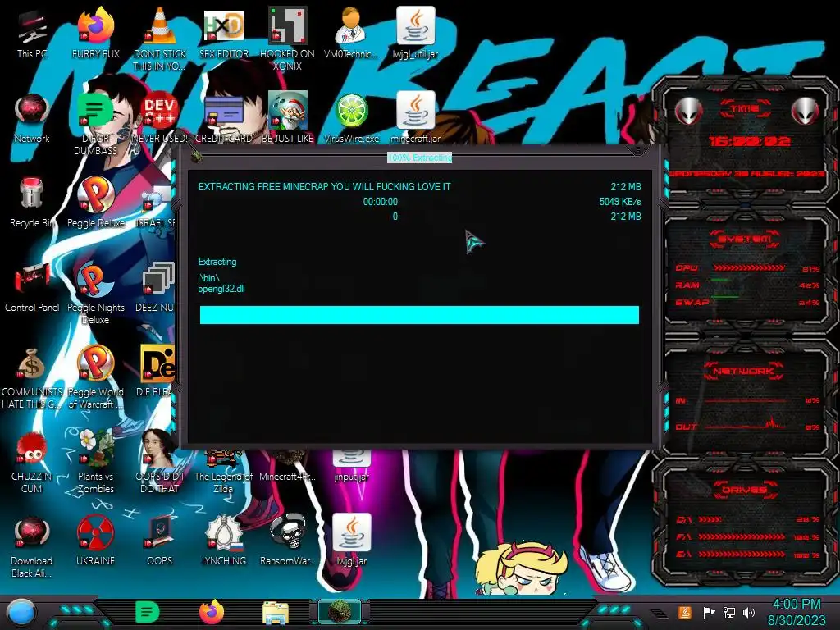Viewport: 840px width, 630px height.
Task: Click the right alien head on TIME widget
Action: pos(806,112)
